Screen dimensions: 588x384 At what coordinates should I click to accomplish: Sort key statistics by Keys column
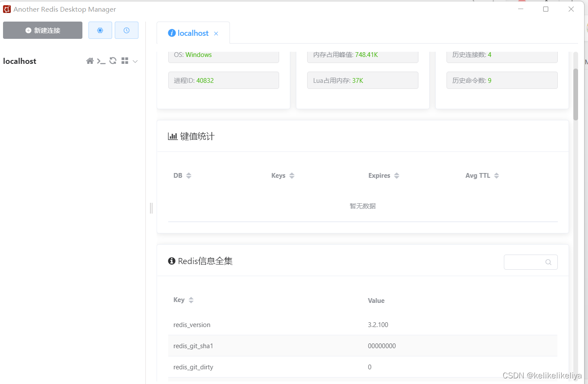(292, 176)
